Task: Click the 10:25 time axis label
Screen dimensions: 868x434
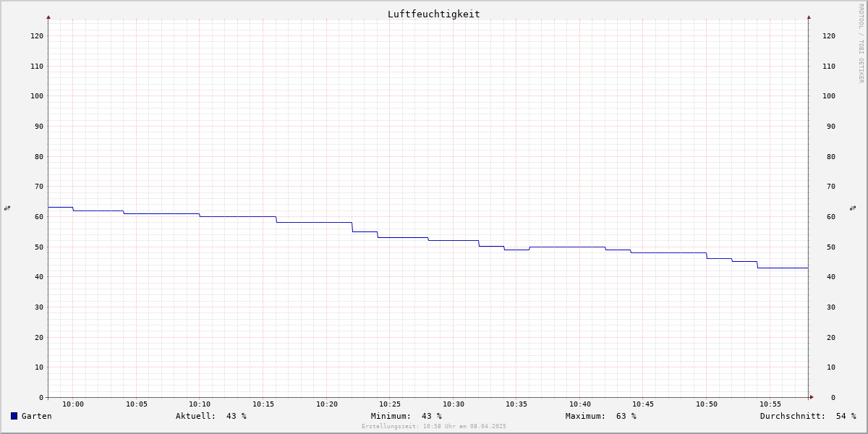Action: pos(390,404)
